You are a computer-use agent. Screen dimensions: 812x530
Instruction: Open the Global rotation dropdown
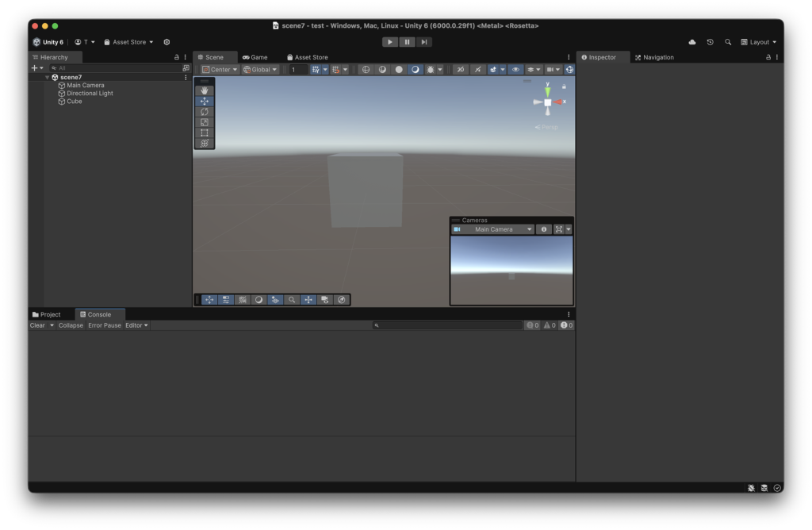pos(261,70)
